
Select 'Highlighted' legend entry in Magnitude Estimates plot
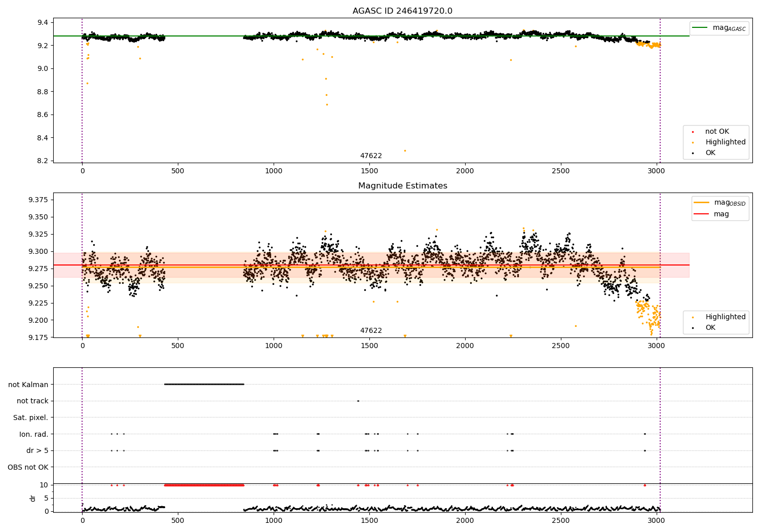click(726, 317)
